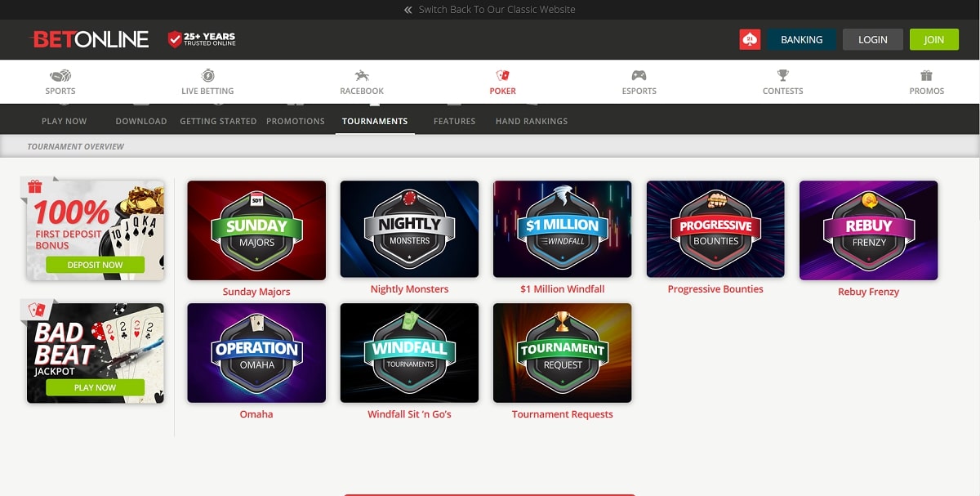Click the BetOnline logo

(90, 39)
